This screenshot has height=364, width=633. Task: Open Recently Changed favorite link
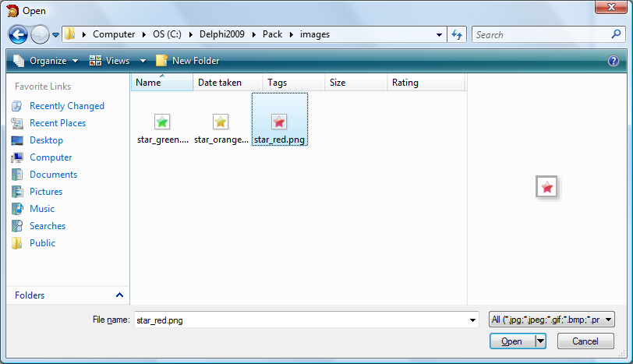pos(67,106)
